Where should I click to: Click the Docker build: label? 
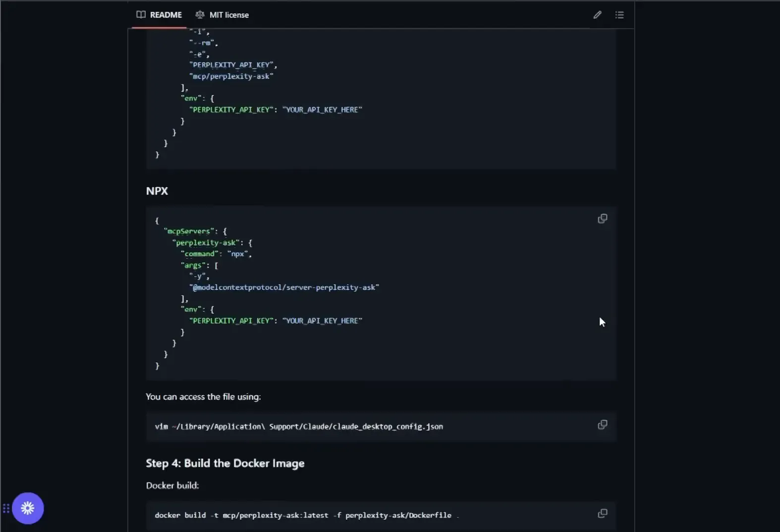(172, 485)
